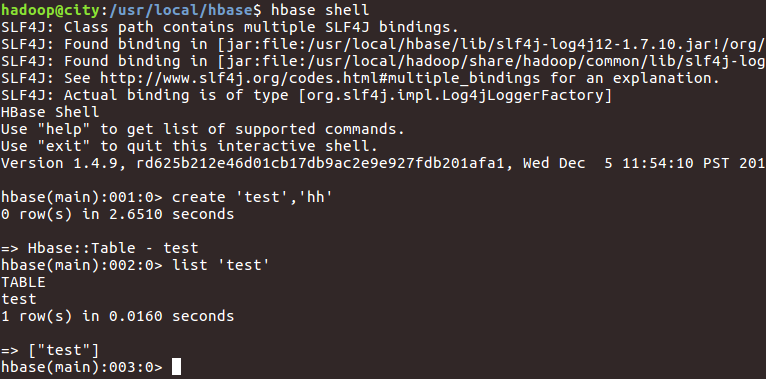
Task: Click the 'HBase Shell' heading line
Action: (x=50, y=112)
